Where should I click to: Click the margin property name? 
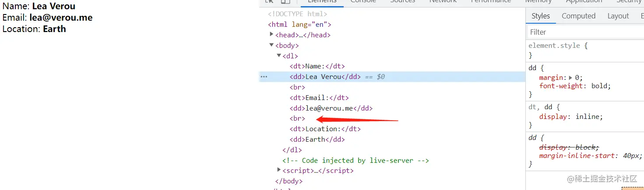click(x=551, y=77)
